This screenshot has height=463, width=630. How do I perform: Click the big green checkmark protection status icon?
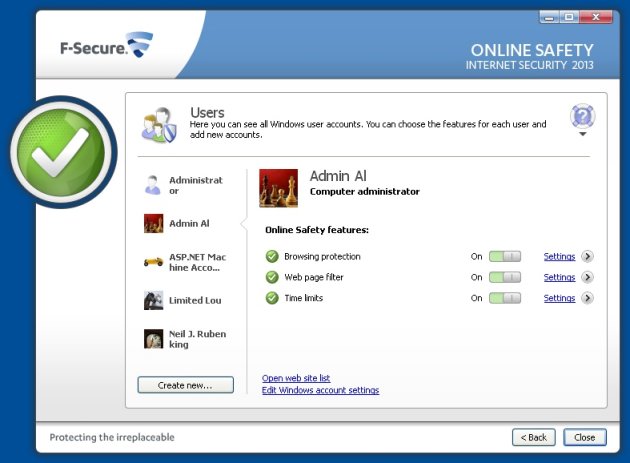click(61, 152)
